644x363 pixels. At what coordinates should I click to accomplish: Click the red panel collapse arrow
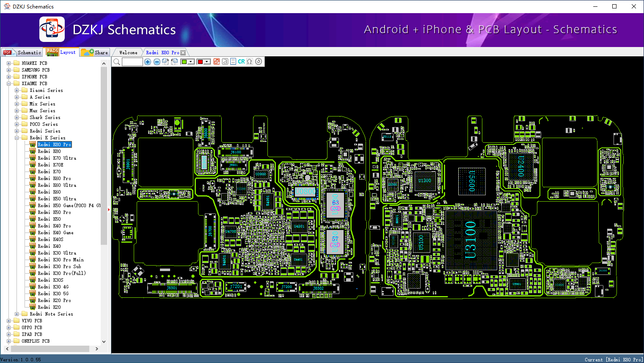[x=109, y=209]
